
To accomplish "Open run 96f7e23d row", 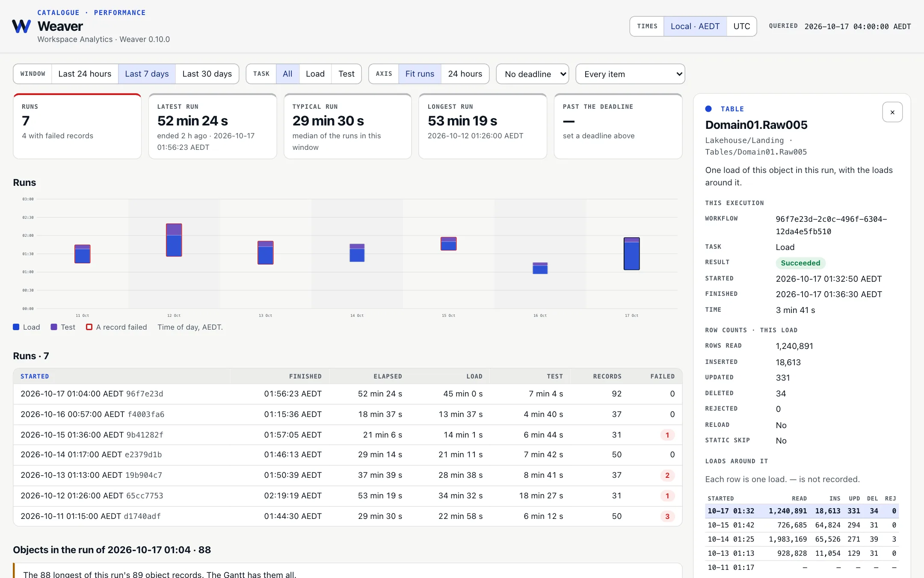I will click(347, 394).
